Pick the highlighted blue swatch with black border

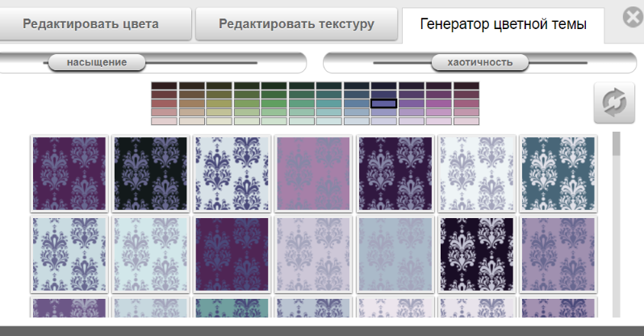point(384,103)
